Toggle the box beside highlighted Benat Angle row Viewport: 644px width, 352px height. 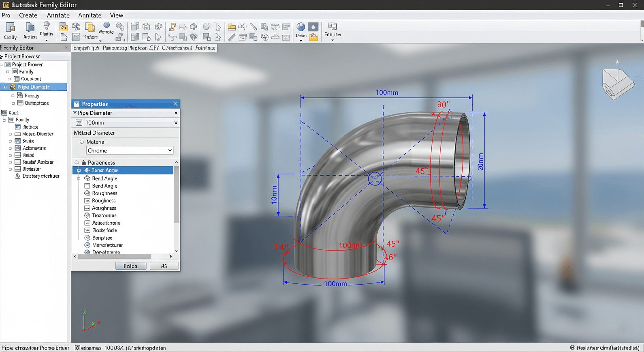(79, 170)
